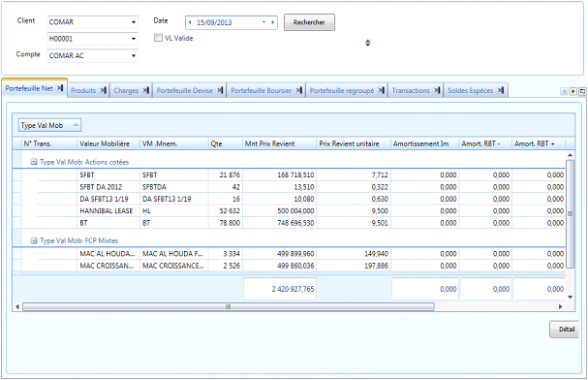Switch to the Produits tab
The height and width of the screenshot is (380, 588).
tap(83, 90)
